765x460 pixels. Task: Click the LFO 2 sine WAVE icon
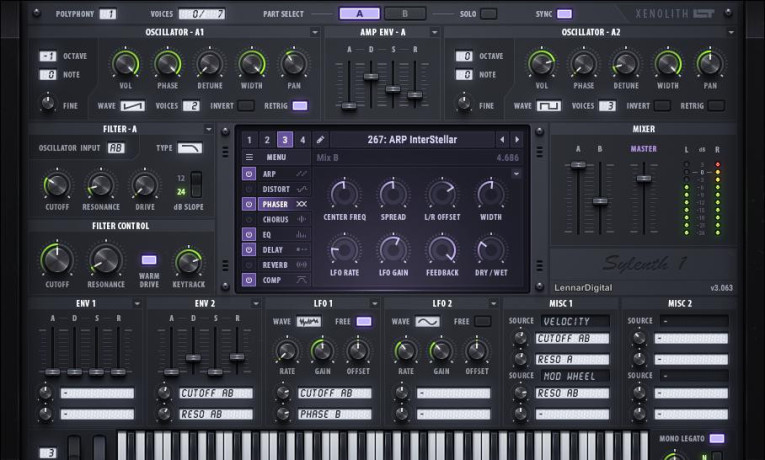point(427,321)
